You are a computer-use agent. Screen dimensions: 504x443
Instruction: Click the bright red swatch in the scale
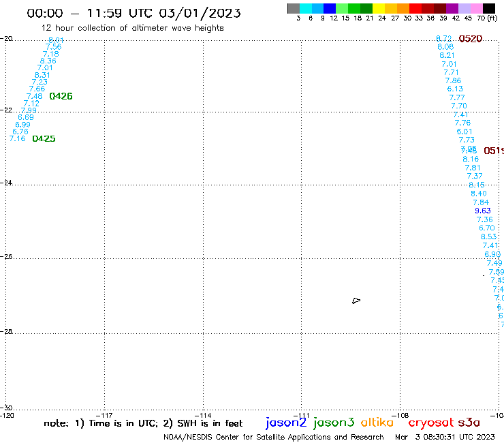(x=415, y=8)
